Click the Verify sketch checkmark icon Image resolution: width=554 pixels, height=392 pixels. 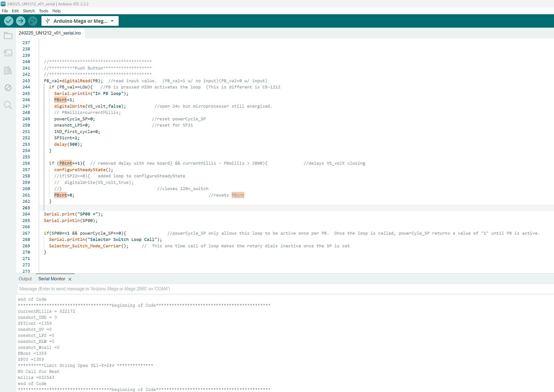pyautogui.click(x=8, y=20)
